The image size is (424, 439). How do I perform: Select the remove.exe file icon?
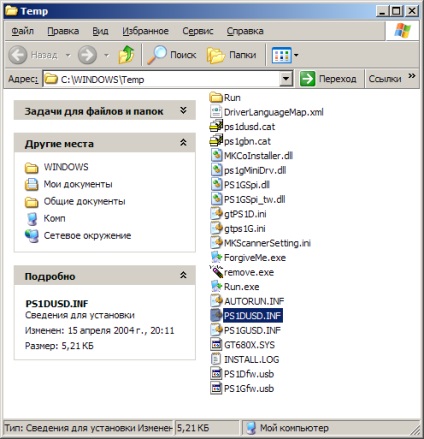coord(216,272)
